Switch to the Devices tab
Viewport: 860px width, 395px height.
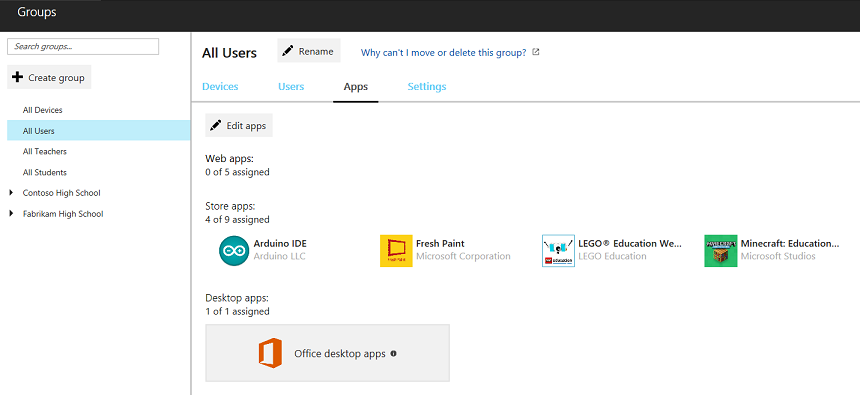220,87
